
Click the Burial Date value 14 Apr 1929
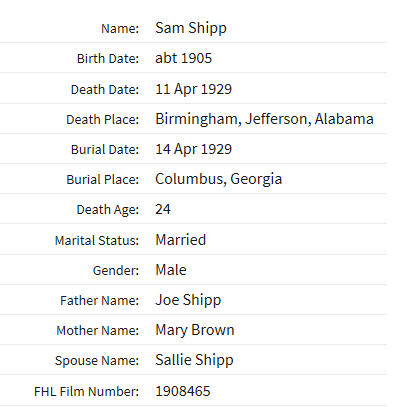tap(193, 149)
